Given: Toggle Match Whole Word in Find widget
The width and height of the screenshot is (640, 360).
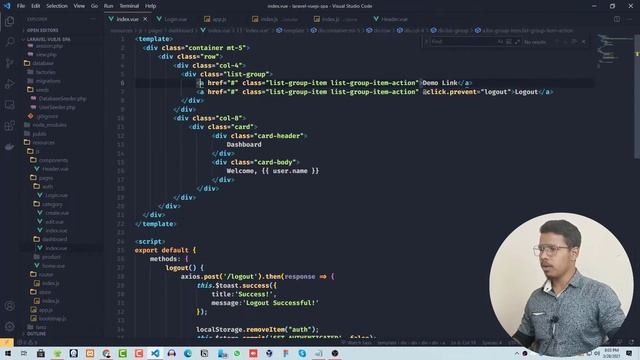Looking at the screenshot, I should [x=509, y=42].
